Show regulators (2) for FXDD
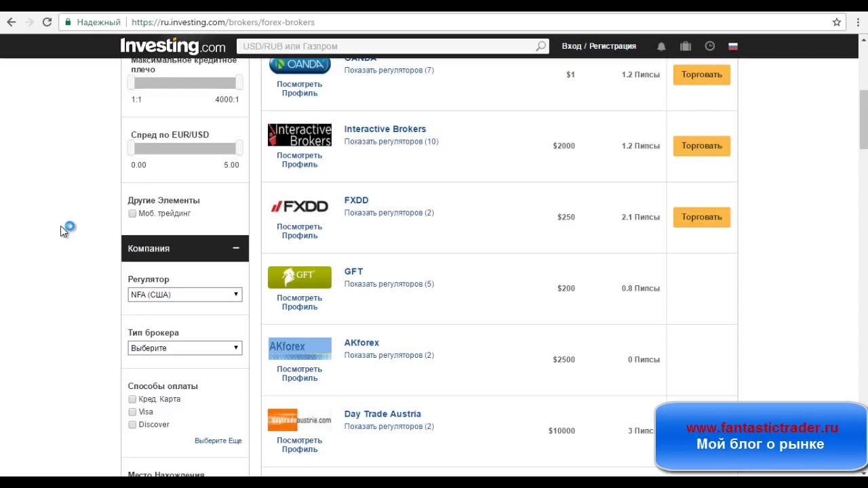 point(389,213)
